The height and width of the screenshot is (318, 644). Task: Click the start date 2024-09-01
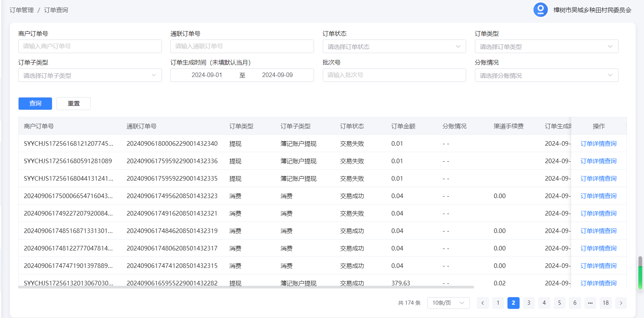point(207,75)
